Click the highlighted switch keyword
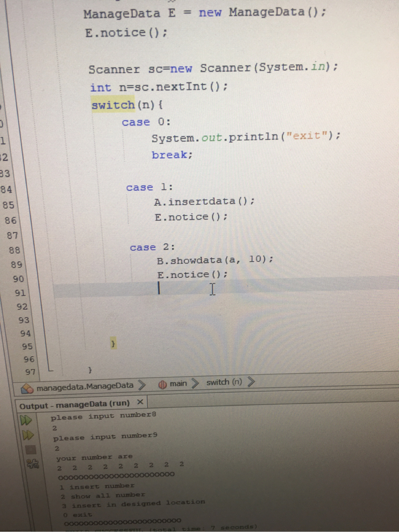The image size is (399, 532). tap(113, 105)
